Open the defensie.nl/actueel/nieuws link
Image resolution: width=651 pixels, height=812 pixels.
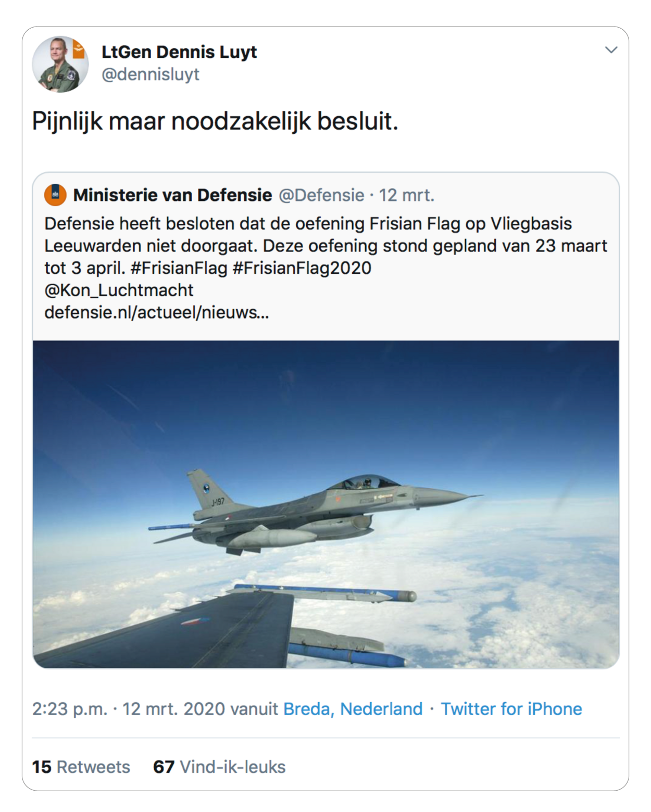coord(156,312)
